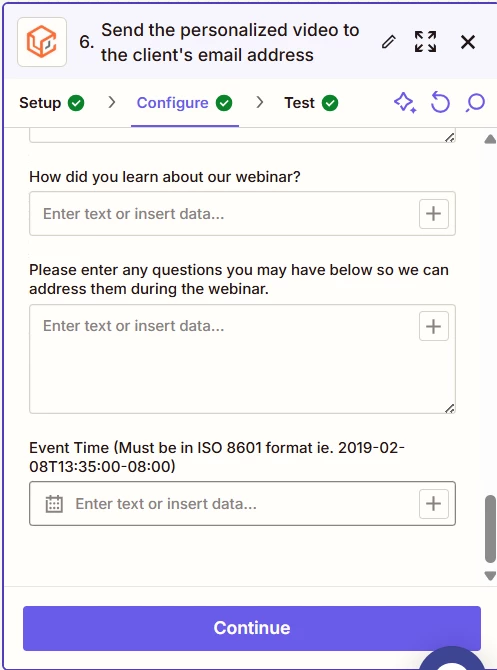Click the Continue button
Screen dimensions: 497x670
point(252,628)
